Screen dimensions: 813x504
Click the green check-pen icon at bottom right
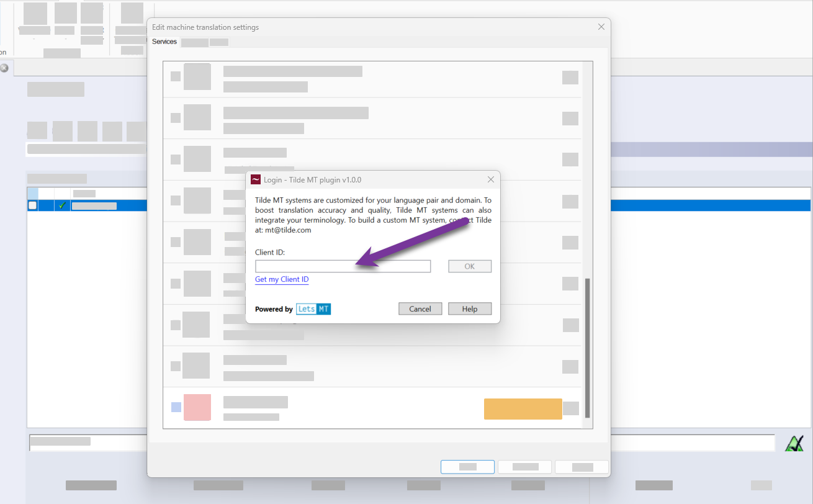[794, 443]
